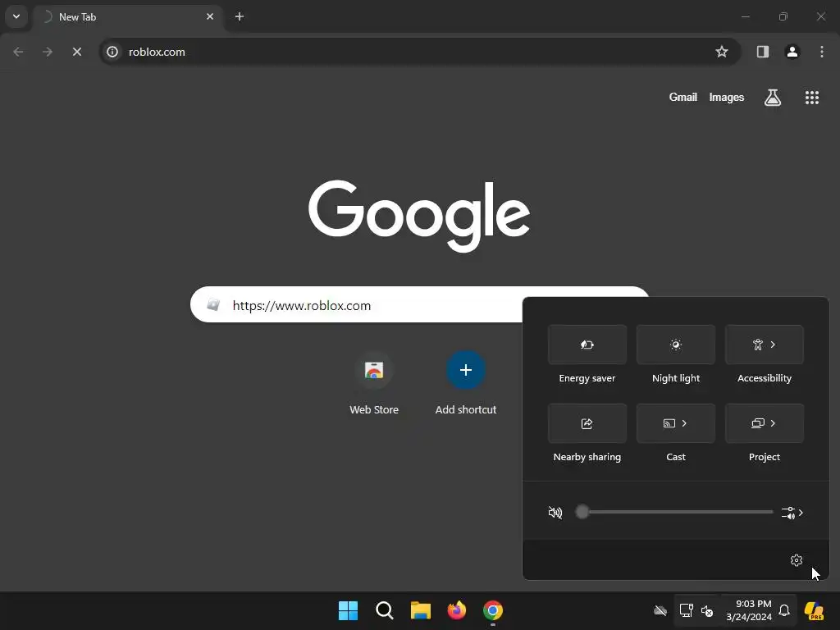Open clock and calendar at 9:03 PM
Screen dimensions: 840x630
749,610
